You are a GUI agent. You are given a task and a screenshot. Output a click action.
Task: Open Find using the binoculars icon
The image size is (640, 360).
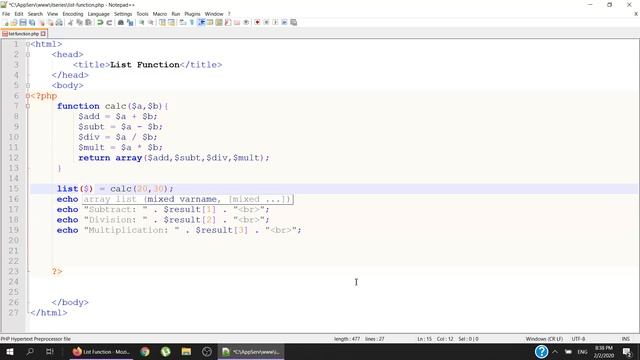pos(120,22)
